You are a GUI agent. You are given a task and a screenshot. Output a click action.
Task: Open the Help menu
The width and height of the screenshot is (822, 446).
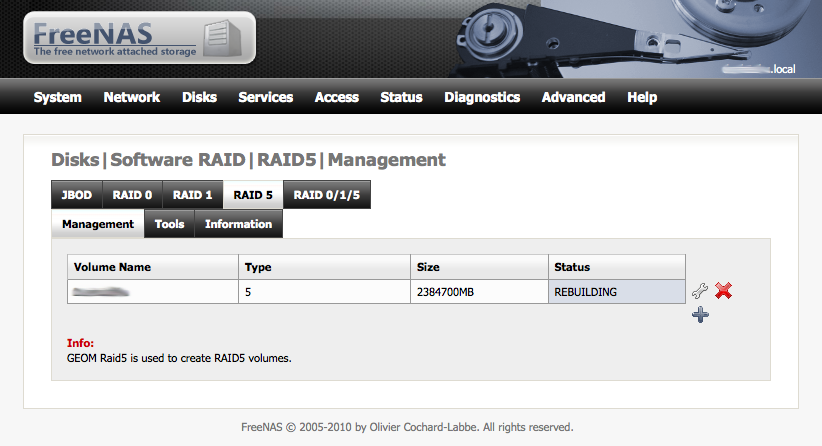click(x=642, y=97)
